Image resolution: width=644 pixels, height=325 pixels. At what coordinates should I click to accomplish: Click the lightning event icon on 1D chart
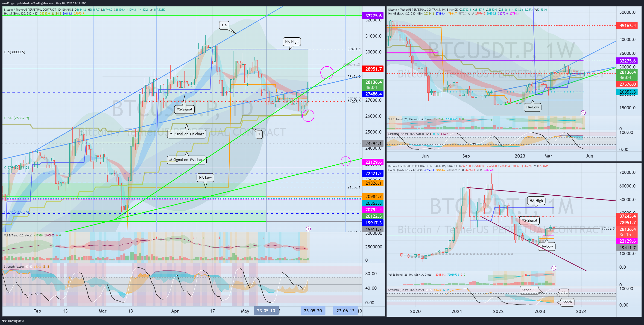point(308,229)
